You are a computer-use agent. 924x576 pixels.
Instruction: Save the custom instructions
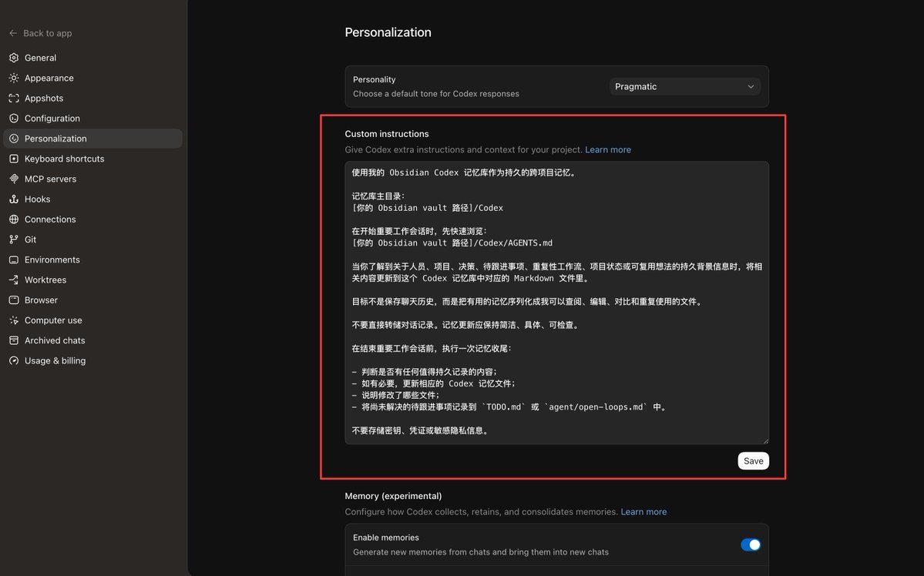tap(753, 461)
